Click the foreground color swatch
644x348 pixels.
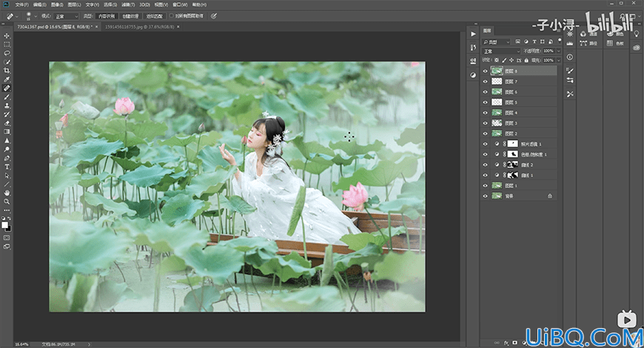[x=5, y=225]
